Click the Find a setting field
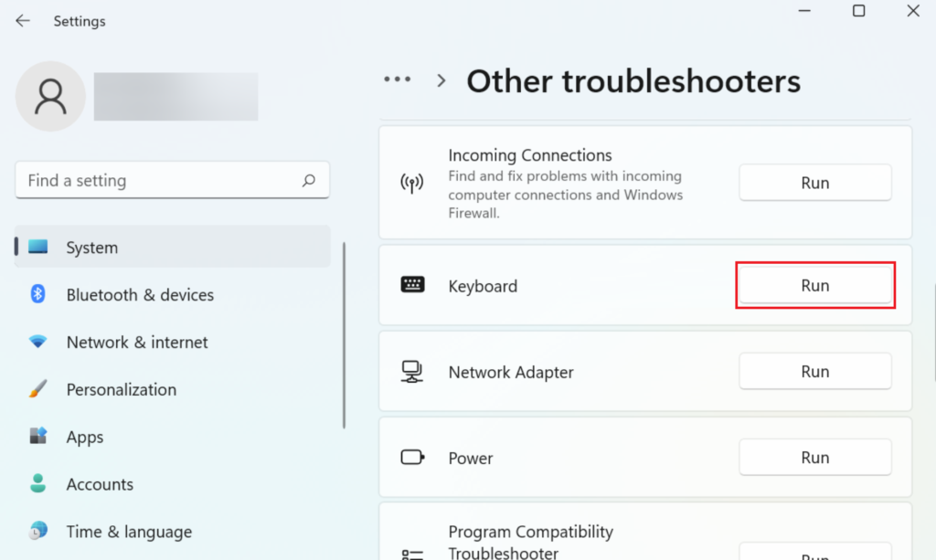The image size is (936, 560). coord(165,180)
